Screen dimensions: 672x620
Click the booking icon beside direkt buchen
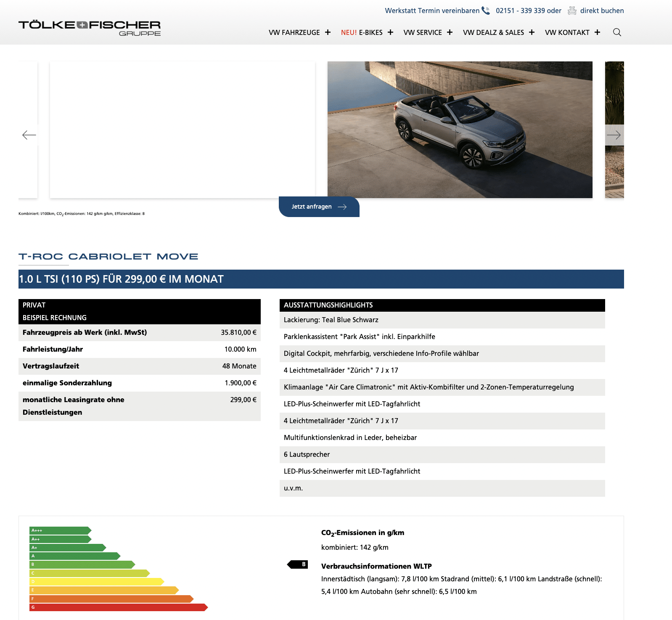572,11
